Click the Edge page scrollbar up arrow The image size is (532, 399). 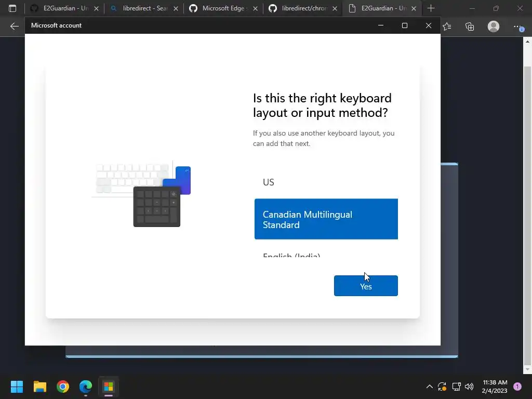tap(527, 42)
